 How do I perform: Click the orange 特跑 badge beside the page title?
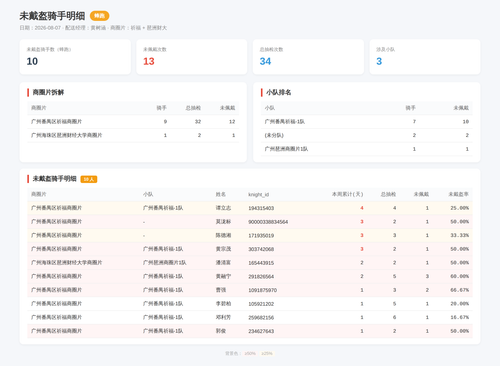[99, 16]
